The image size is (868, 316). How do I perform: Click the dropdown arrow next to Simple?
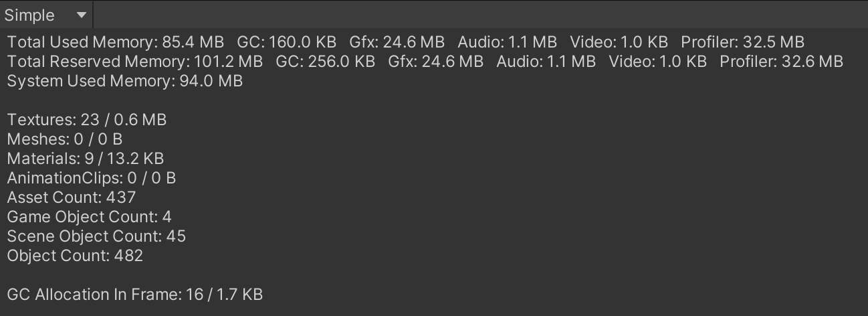point(82,15)
